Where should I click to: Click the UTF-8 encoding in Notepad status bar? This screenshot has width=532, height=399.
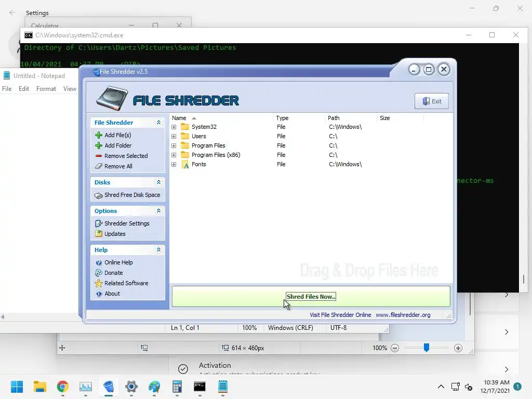pos(339,328)
